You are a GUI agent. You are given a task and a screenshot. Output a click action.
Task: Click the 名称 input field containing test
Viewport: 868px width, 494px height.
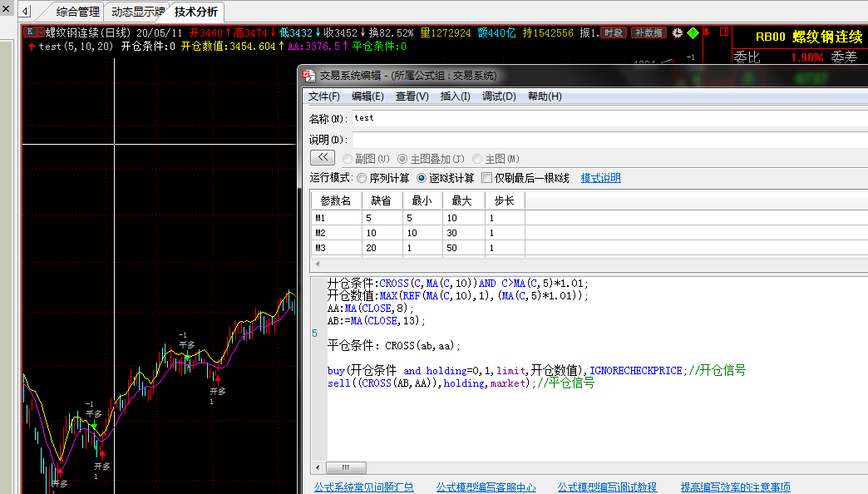click(609, 119)
